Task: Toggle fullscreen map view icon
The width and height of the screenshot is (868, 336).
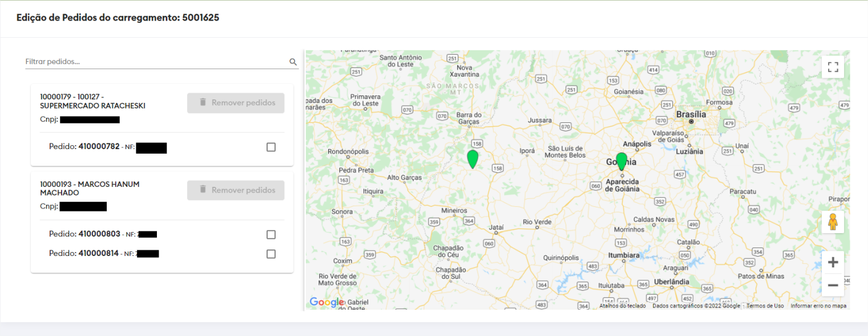Action: coord(833,67)
